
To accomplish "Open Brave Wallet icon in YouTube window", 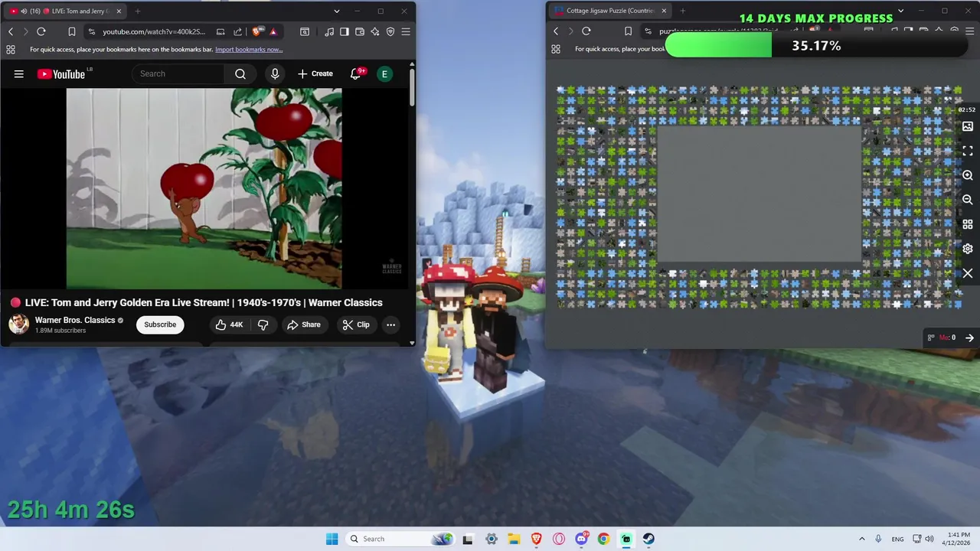I will pyautogui.click(x=360, y=31).
